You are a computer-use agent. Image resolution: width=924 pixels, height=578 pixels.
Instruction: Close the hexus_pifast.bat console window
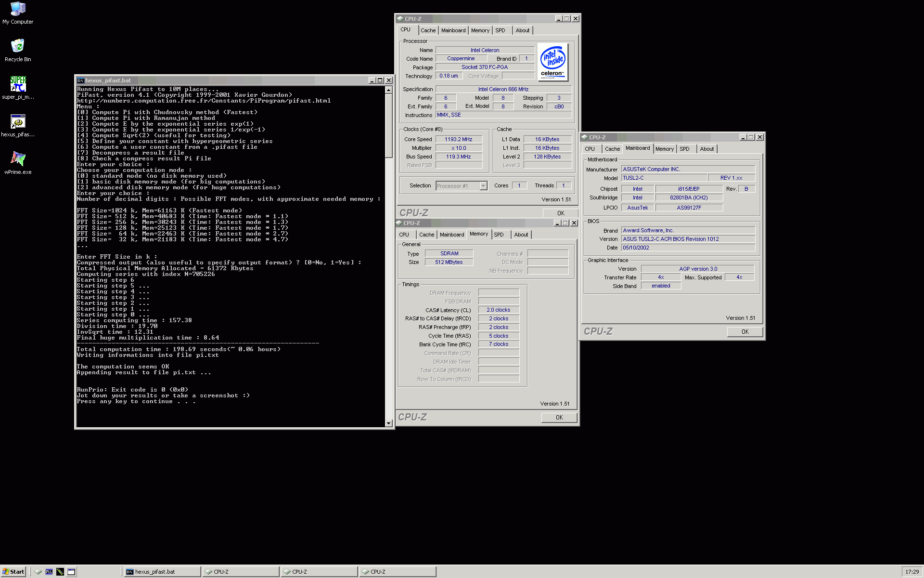pos(389,80)
